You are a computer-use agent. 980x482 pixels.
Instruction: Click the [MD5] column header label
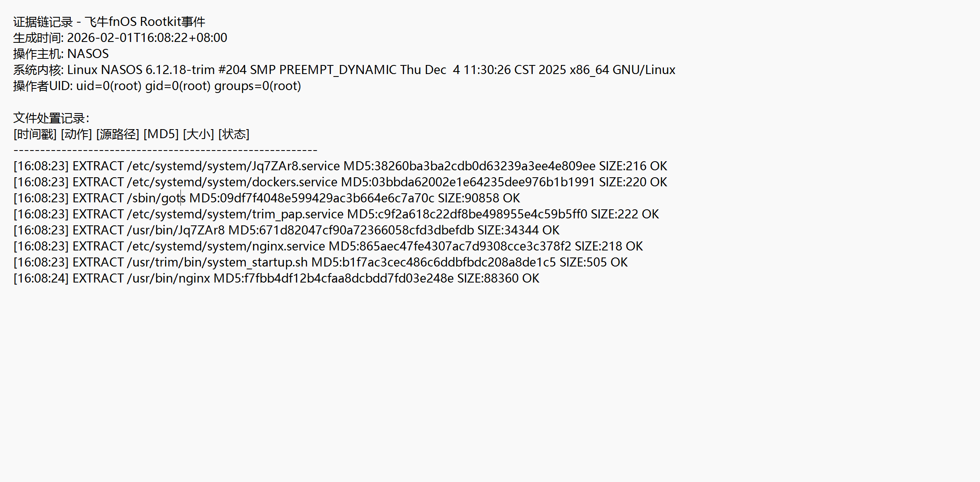click(161, 134)
